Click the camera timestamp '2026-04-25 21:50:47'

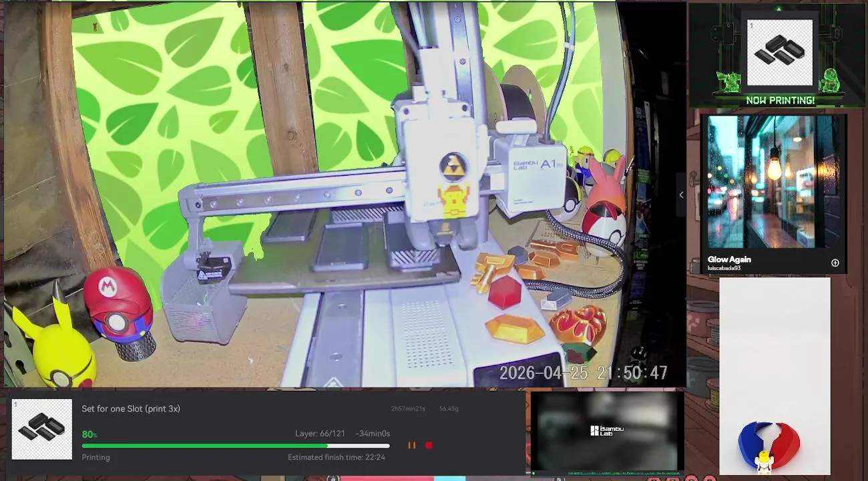(x=584, y=373)
